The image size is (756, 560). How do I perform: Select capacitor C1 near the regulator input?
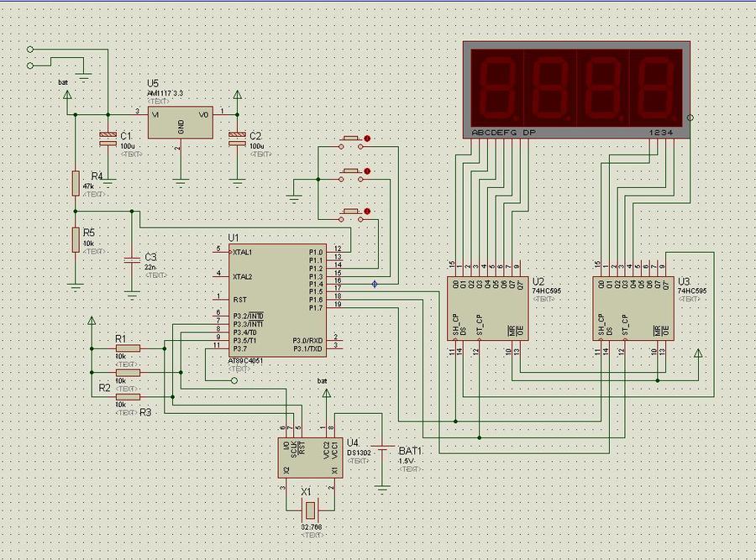108,139
